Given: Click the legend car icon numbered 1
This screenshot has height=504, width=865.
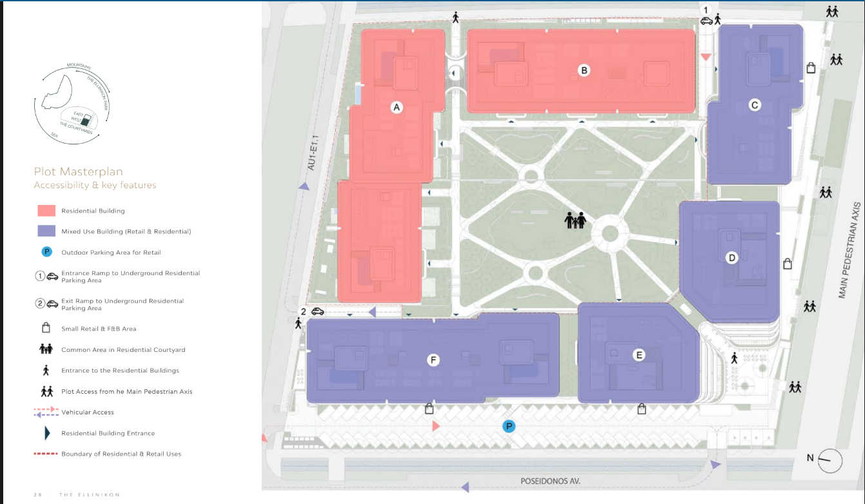Looking at the screenshot, I should click(53, 276).
